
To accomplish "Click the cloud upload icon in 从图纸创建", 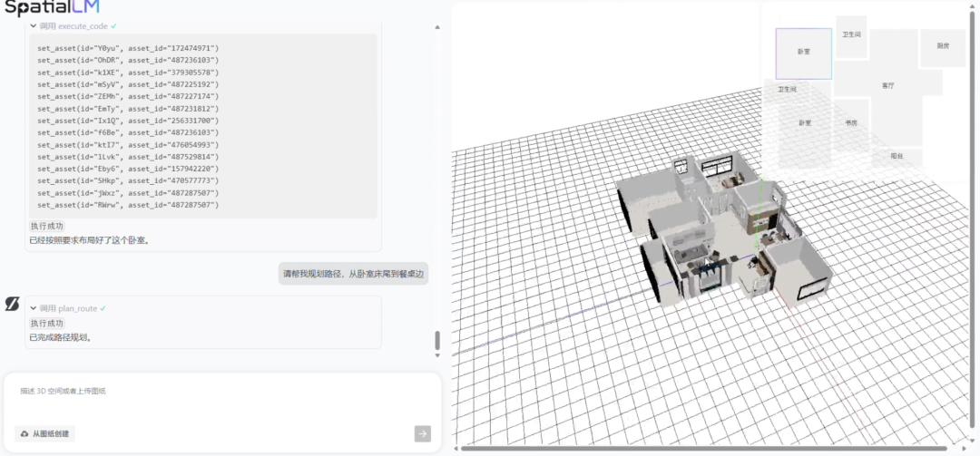I will 24,433.
